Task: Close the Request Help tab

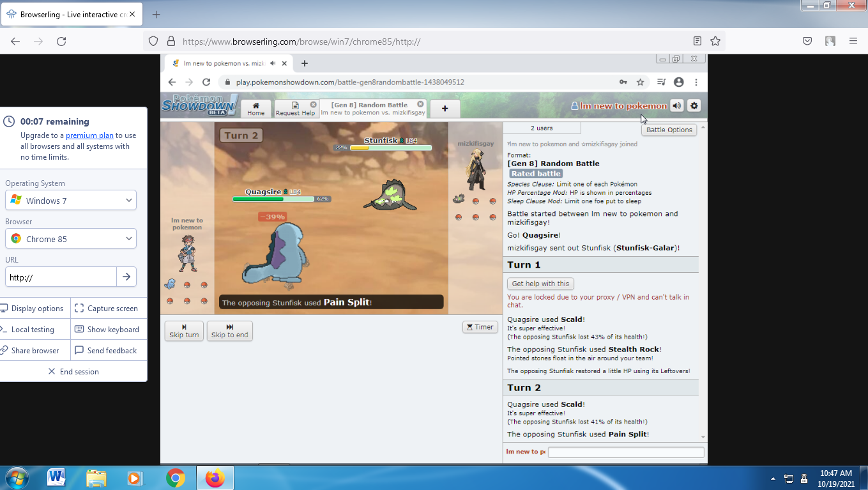Action: coord(313,104)
